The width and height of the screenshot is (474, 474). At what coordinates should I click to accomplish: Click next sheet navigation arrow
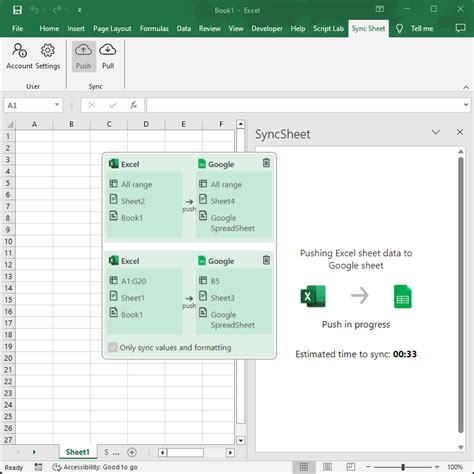[x=34, y=452]
